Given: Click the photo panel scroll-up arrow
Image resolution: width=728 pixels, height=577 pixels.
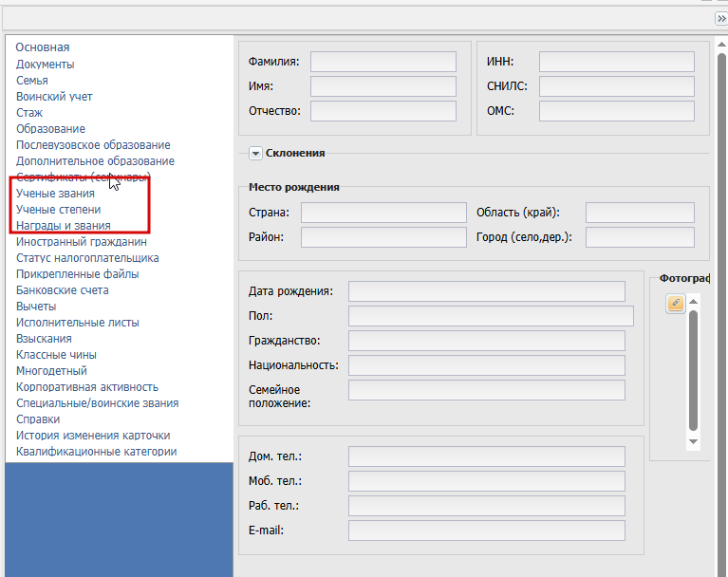Looking at the screenshot, I should [x=693, y=301].
